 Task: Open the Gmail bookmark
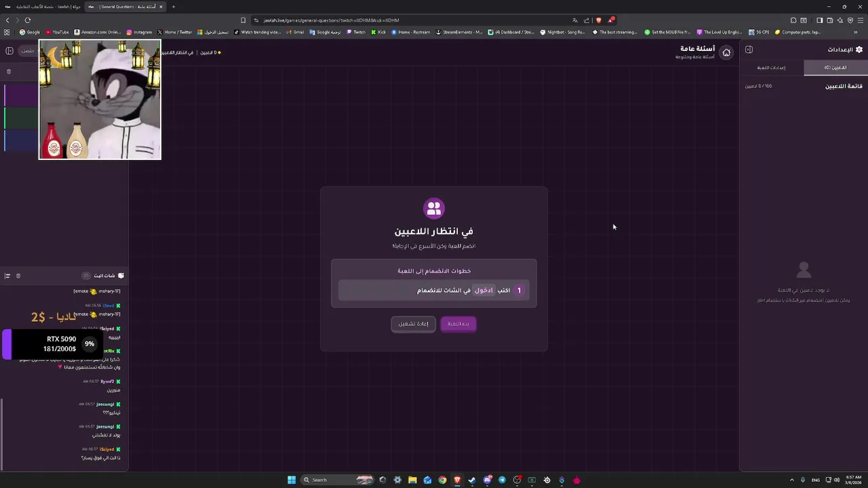pyautogui.click(x=295, y=32)
